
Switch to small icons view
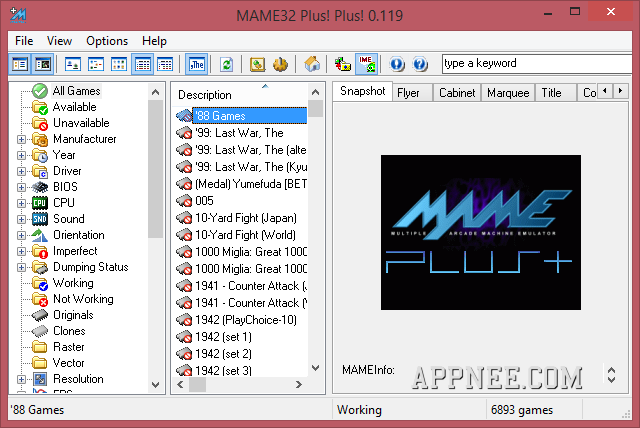tap(96, 64)
